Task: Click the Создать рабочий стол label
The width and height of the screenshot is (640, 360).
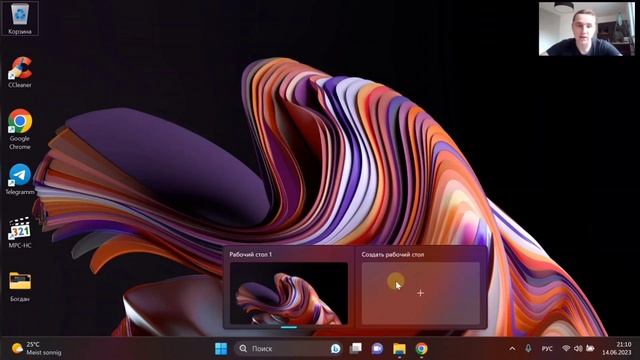Action: pyautogui.click(x=393, y=254)
